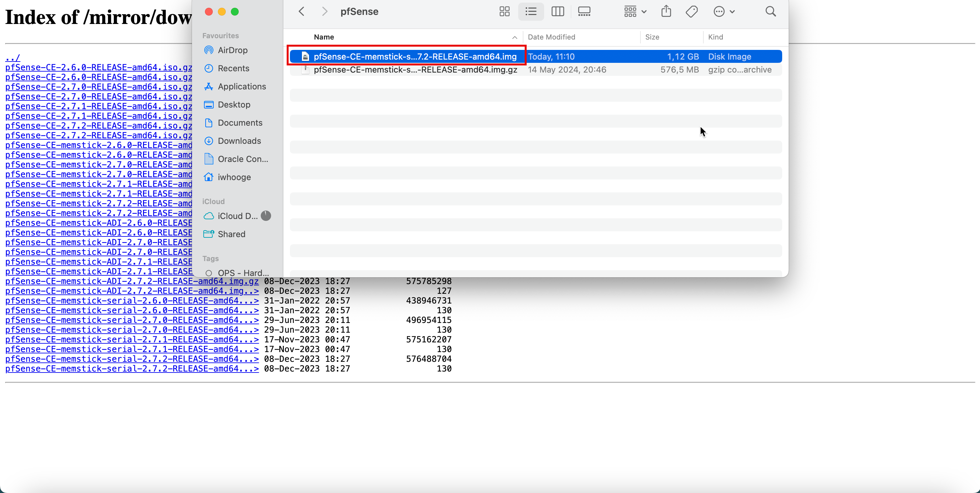
Task: Go back with the back arrow
Action: coord(302,11)
